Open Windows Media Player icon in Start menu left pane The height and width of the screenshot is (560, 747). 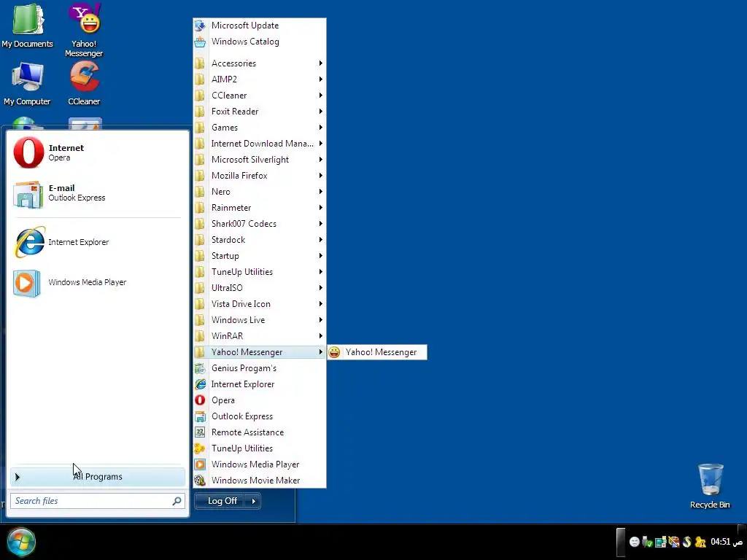tap(27, 283)
